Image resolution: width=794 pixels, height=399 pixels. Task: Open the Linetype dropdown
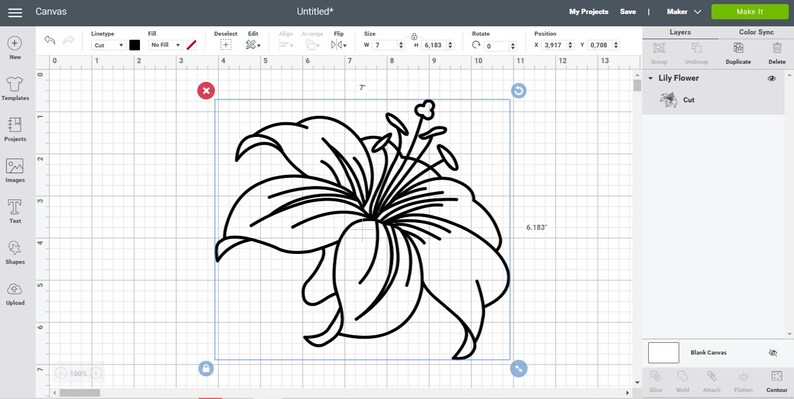tap(108, 45)
